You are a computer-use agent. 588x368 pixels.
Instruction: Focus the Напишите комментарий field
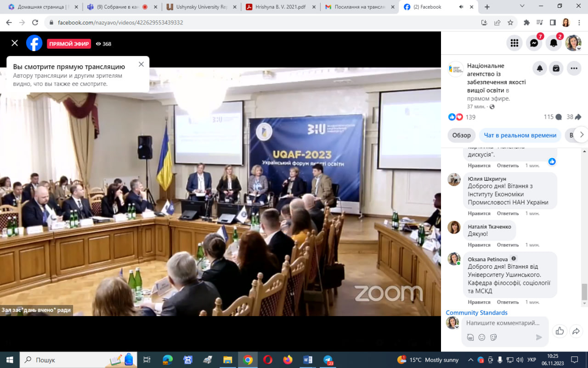point(503,323)
